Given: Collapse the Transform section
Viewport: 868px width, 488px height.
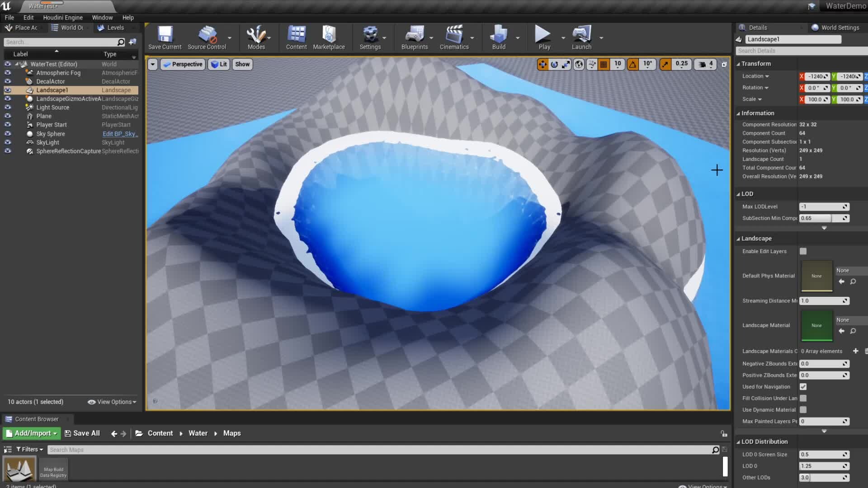Looking at the screenshot, I should (756, 64).
